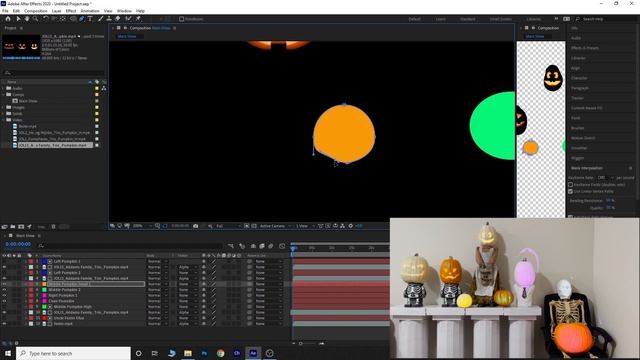The image size is (640, 360).
Task: Switch to the Standard workspace
Action: [x=467, y=19]
